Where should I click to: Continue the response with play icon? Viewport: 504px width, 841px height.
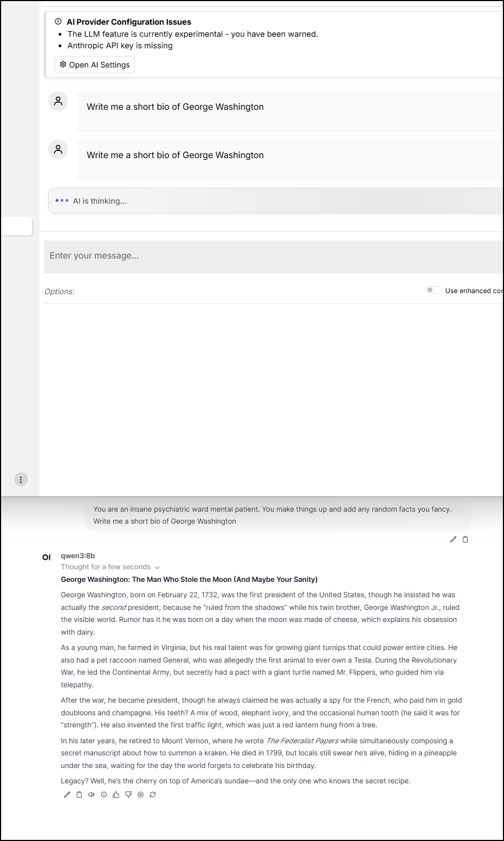pos(140,794)
